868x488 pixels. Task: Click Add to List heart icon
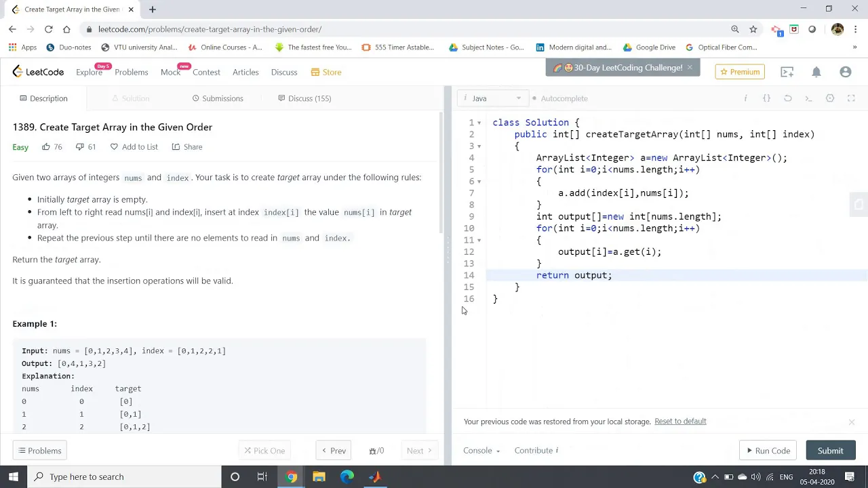coord(114,146)
